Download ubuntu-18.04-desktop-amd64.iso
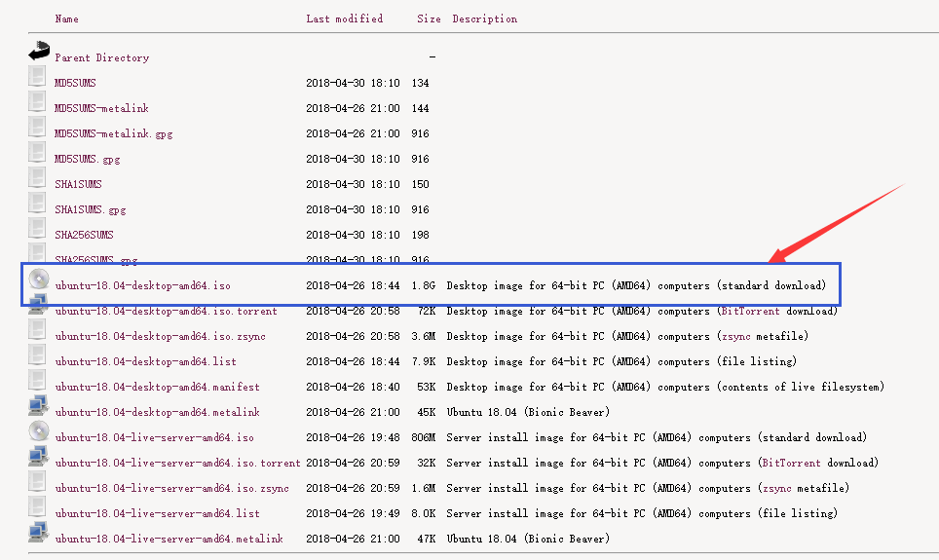939x560 pixels. 142,285
